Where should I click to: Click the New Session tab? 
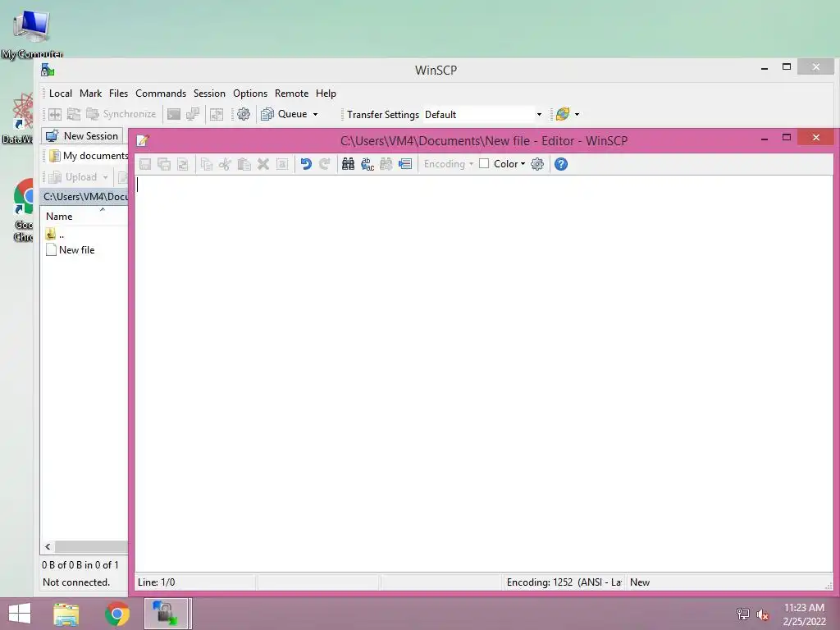click(83, 136)
